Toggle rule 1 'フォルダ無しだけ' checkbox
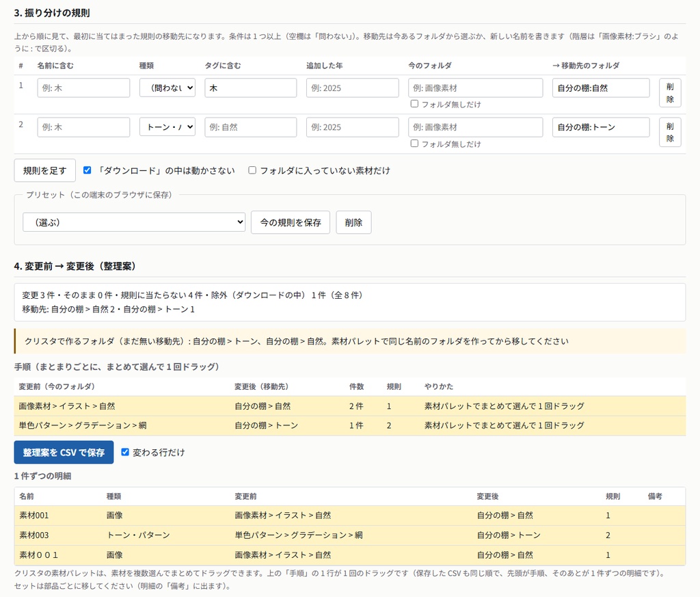Image resolution: width=700 pixels, height=597 pixels. 414,104
